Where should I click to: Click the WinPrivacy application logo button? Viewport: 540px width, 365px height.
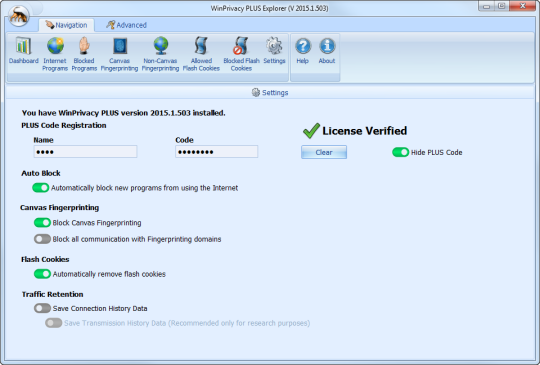[x=19, y=15]
